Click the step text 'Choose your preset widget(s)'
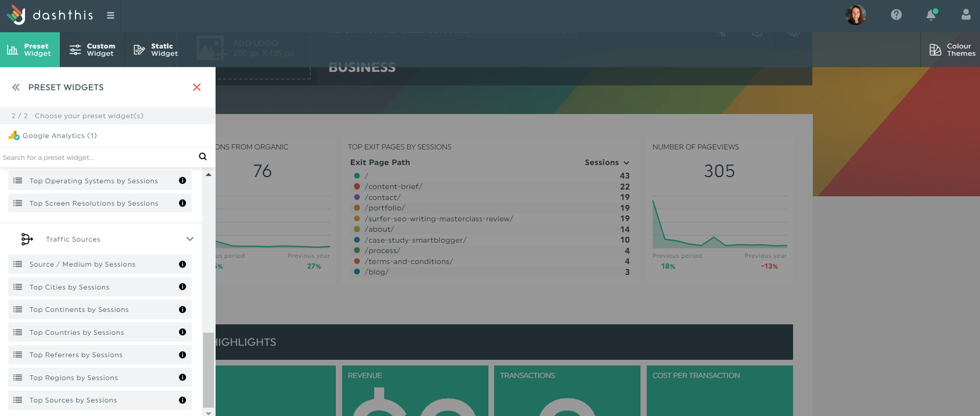 pos(89,116)
